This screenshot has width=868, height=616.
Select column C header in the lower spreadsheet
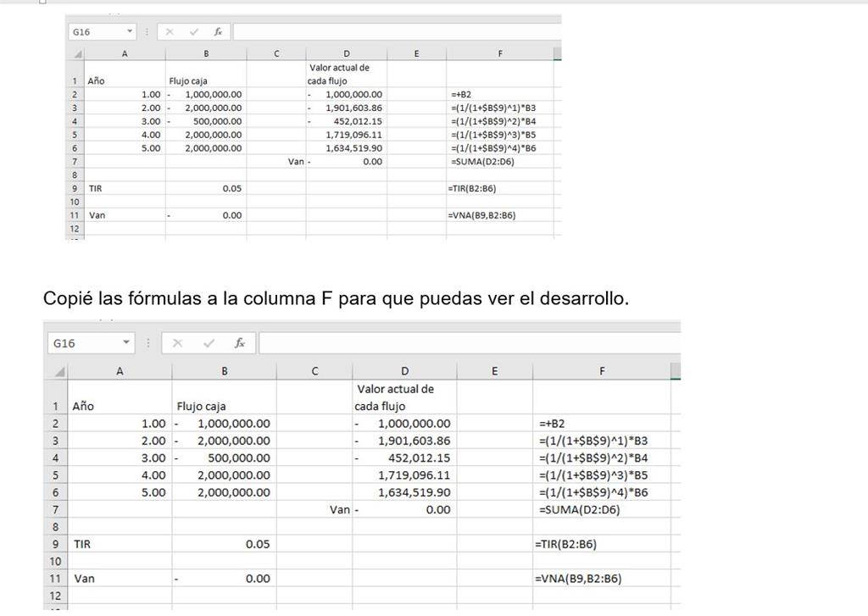coord(314,371)
